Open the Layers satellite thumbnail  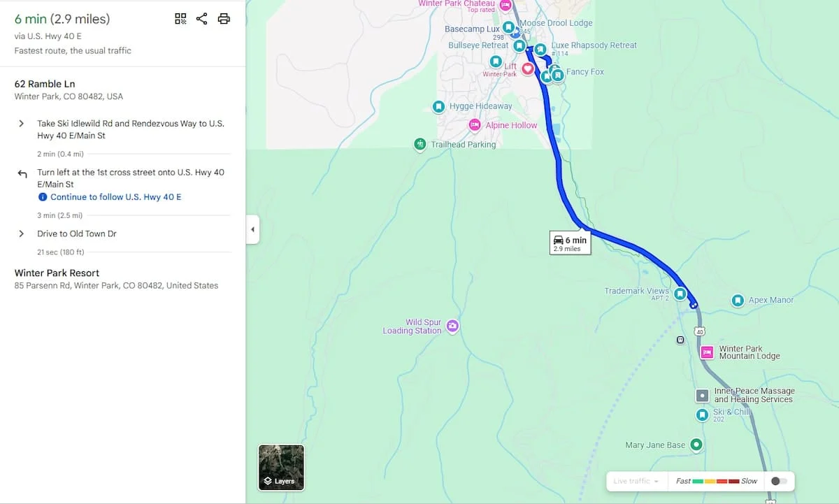tap(281, 467)
